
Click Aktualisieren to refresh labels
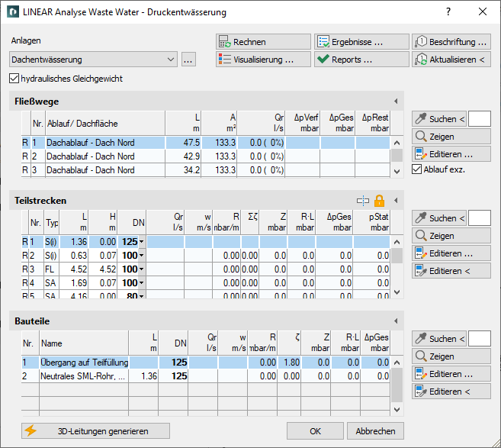click(451, 60)
